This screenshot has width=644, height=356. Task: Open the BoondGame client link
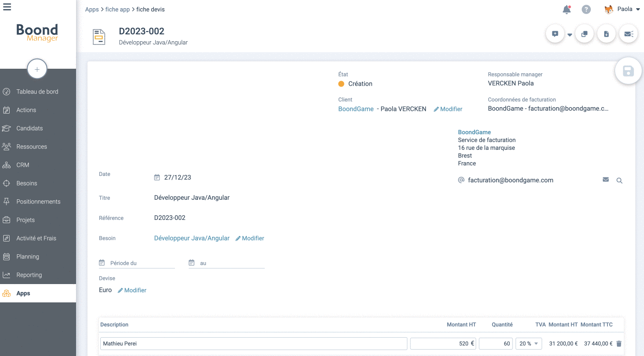click(x=356, y=109)
